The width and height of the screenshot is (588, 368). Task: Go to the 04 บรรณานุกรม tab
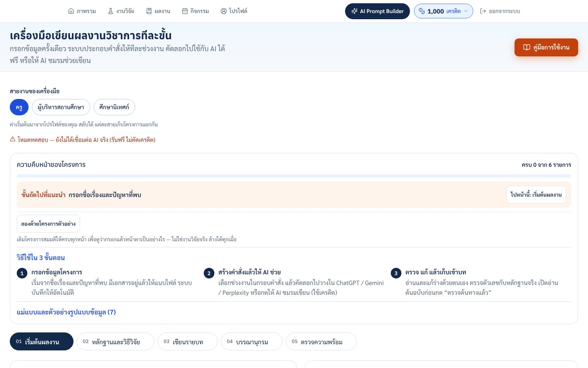point(252,341)
